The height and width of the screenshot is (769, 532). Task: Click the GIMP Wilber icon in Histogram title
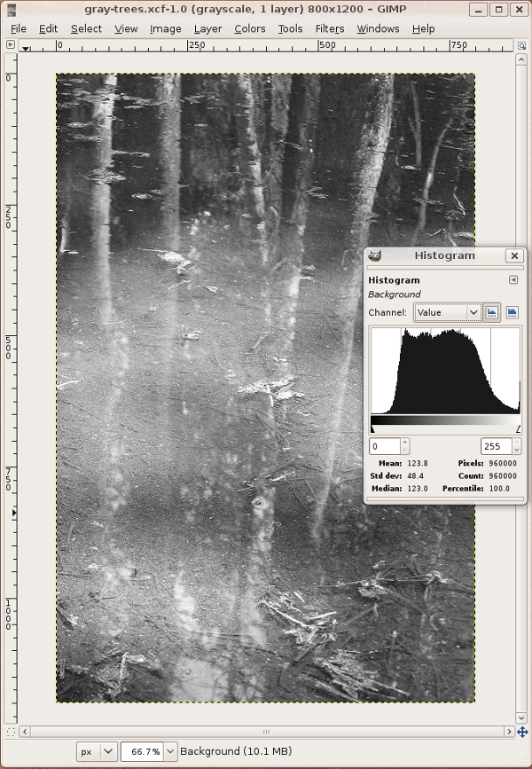375,255
